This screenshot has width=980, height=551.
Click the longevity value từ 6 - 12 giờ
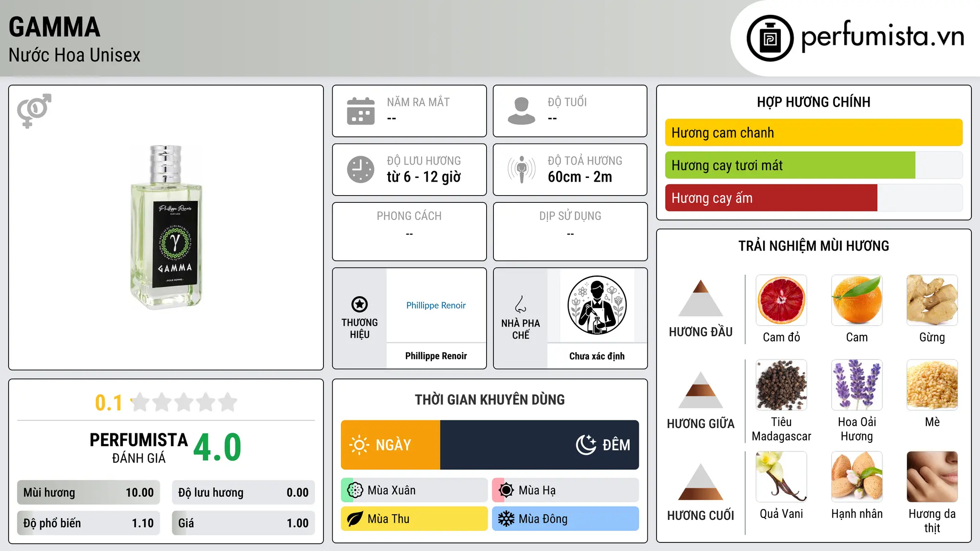(424, 177)
